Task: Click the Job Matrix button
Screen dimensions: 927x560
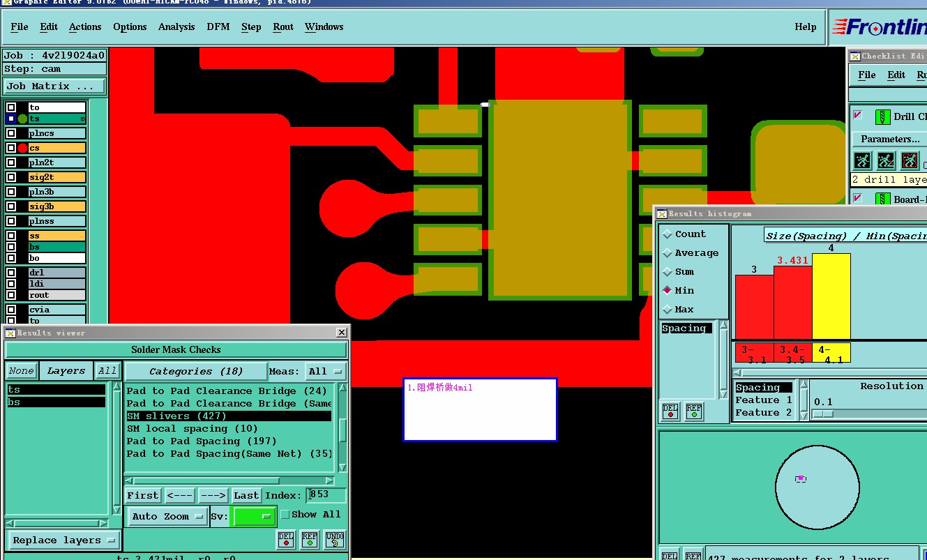Action: (x=54, y=86)
